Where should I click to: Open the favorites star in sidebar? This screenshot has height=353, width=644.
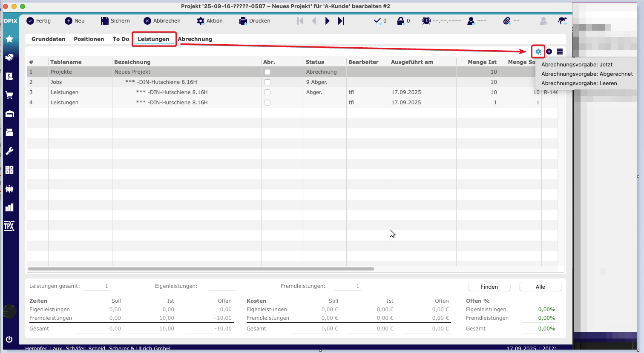coord(9,39)
